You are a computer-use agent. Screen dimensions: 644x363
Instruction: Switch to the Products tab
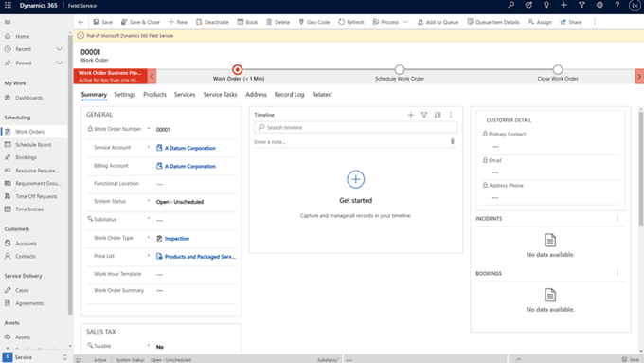click(x=154, y=94)
